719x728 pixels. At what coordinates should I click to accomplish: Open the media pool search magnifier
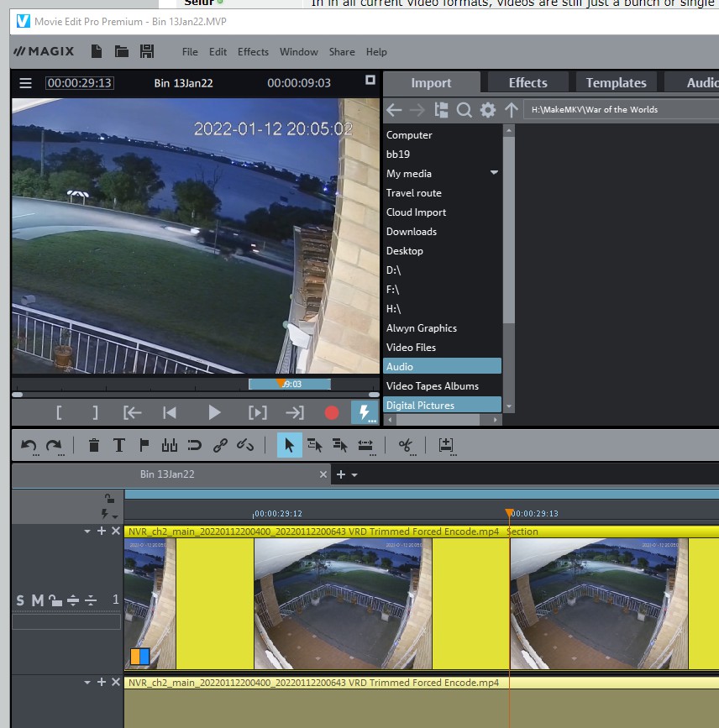464,110
